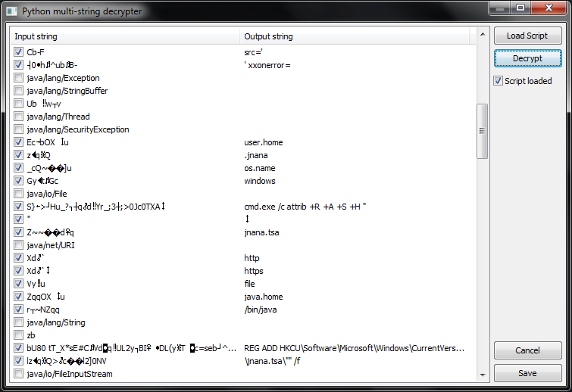Select the java/io/File input text
Screen dimensions: 572x392
click(47, 194)
